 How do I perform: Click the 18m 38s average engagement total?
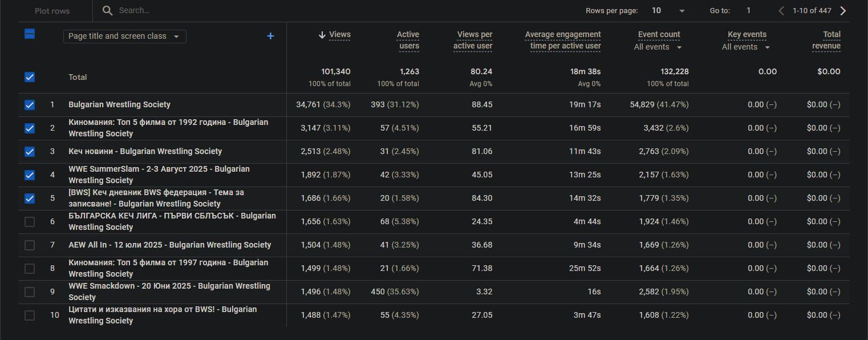586,72
